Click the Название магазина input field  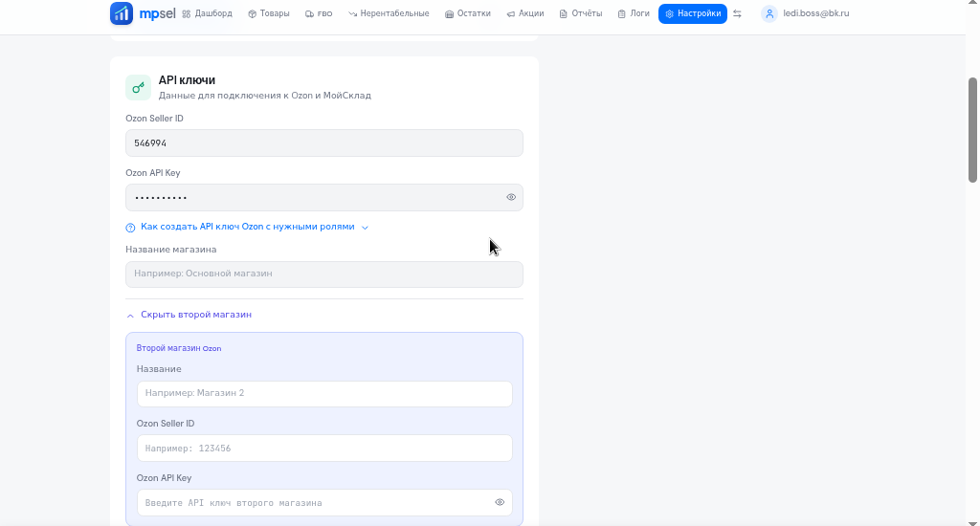click(323, 274)
